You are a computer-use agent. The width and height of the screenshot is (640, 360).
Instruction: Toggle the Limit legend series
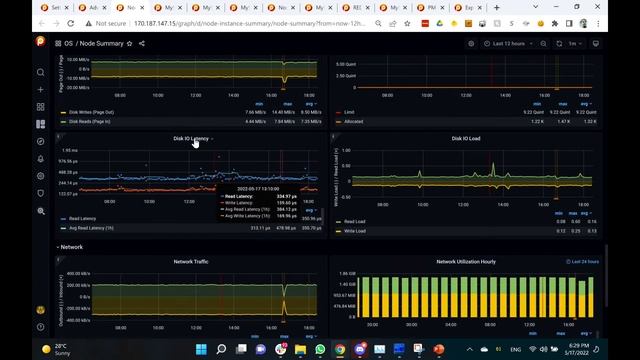(x=349, y=112)
